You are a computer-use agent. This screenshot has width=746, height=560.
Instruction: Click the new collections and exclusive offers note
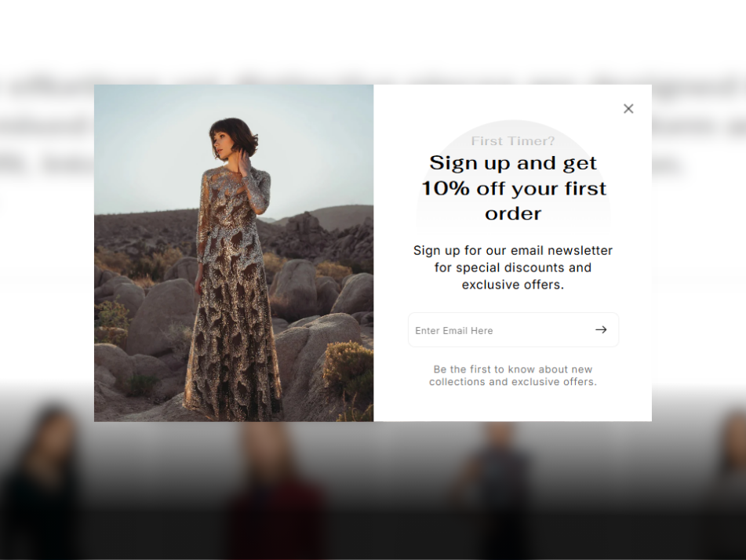point(513,376)
